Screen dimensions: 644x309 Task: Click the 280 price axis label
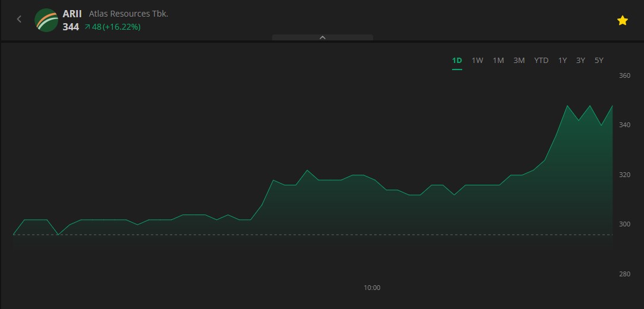coord(624,274)
